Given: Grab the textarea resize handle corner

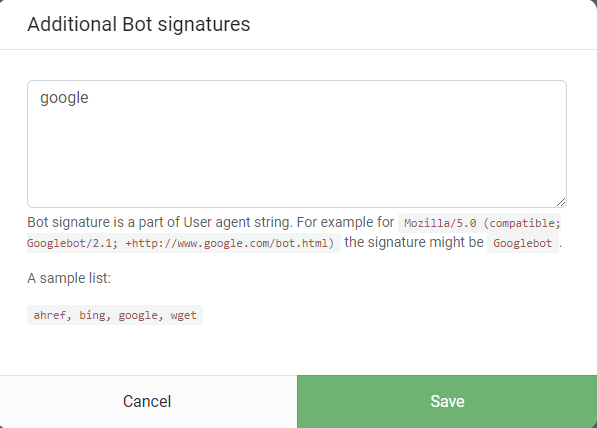Looking at the screenshot, I should pos(561,202).
